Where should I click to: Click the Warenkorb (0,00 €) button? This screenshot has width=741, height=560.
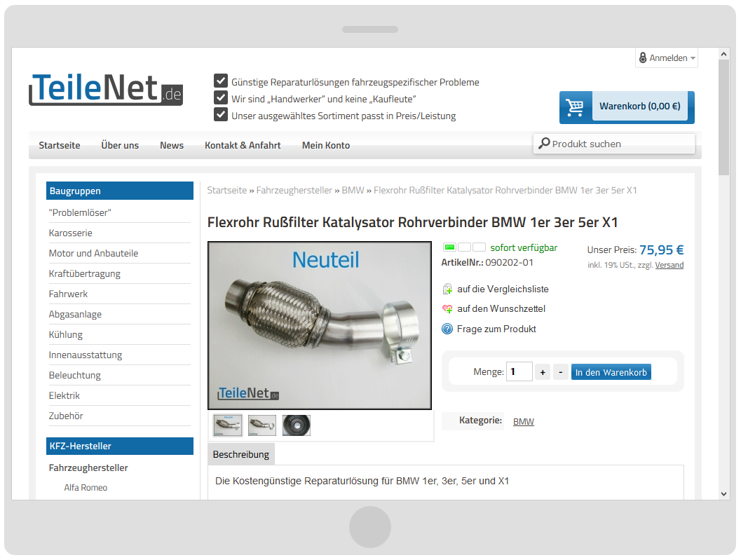(x=627, y=107)
